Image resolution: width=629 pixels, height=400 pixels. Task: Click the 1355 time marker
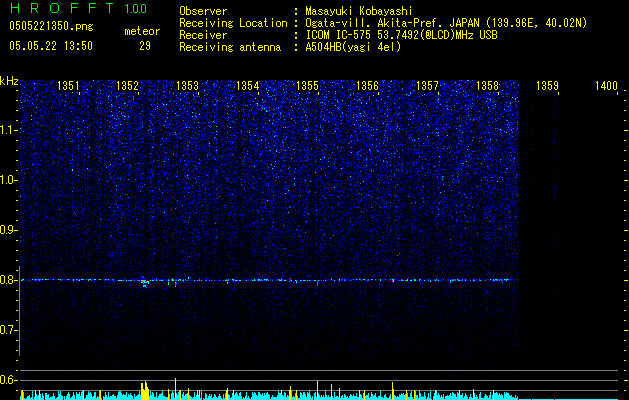pos(307,86)
